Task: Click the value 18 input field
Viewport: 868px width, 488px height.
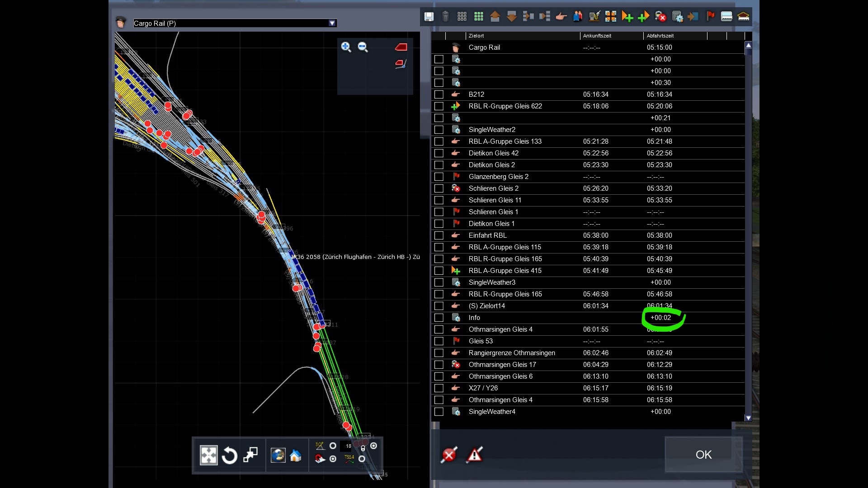Action: click(x=348, y=446)
